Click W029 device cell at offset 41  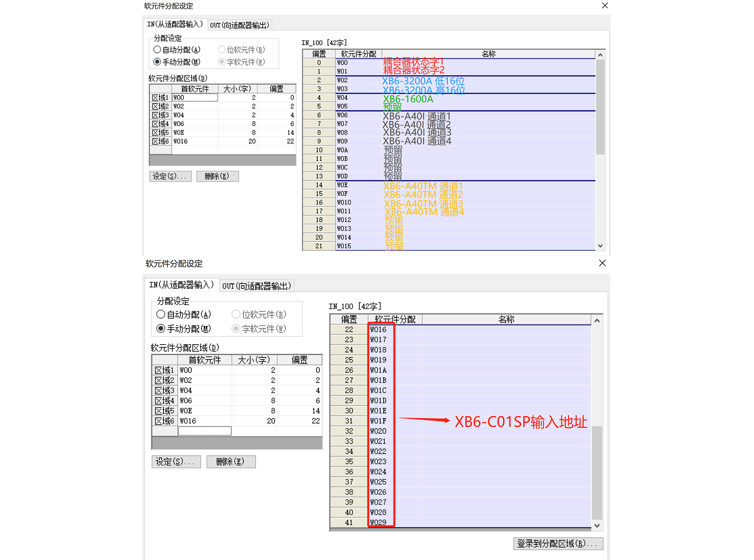[x=395, y=522]
